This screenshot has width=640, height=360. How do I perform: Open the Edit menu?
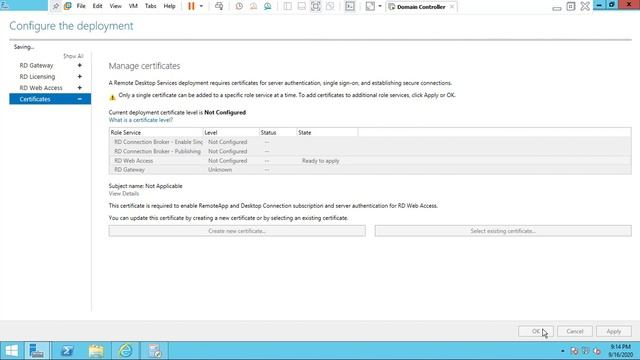[x=98, y=6]
